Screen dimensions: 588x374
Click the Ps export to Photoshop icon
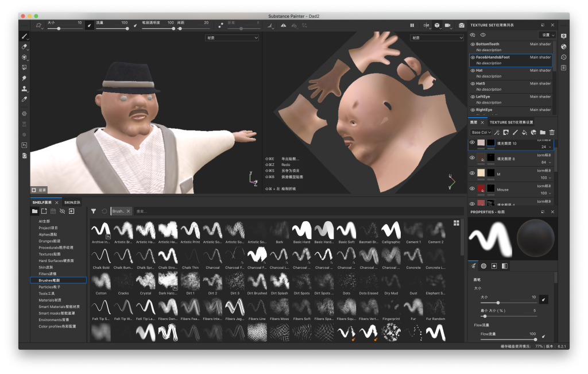(24, 145)
